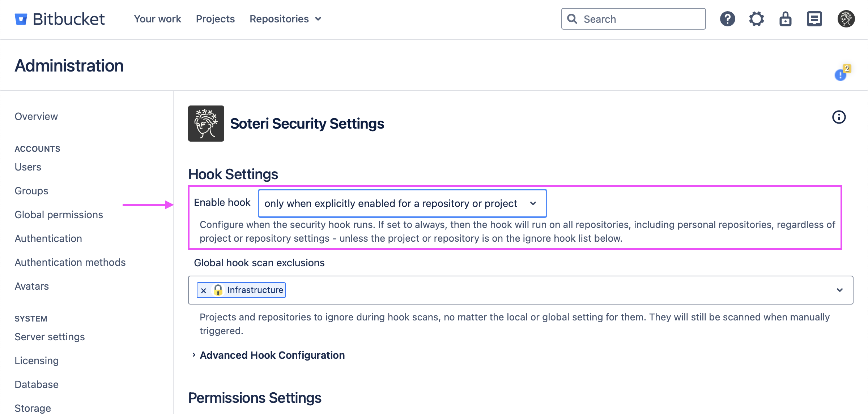Image resolution: width=868 pixels, height=414 pixels.
Task: Open the Administration gear icon
Action: 756,19
